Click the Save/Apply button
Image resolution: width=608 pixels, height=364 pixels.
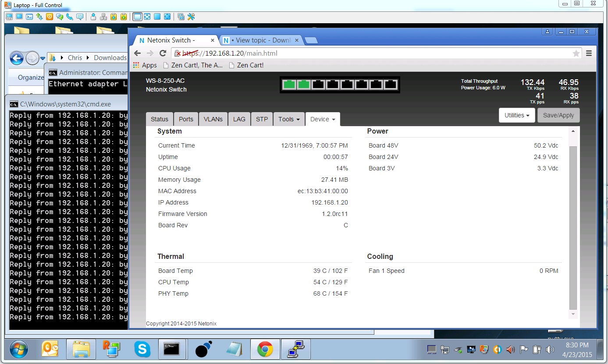pyautogui.click(x=558, y=115)
